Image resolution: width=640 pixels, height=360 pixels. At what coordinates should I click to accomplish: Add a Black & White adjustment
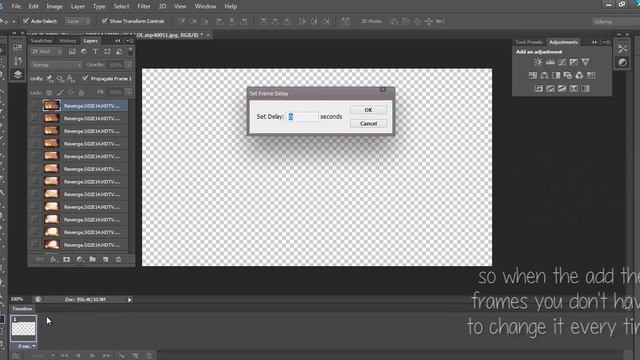click(x=556, y=76)
